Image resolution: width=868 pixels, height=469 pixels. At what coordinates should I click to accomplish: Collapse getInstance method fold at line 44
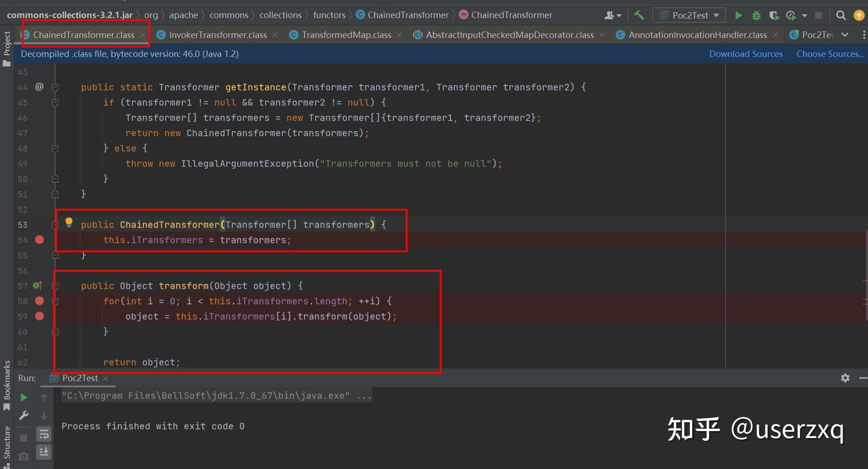point(55,87)
